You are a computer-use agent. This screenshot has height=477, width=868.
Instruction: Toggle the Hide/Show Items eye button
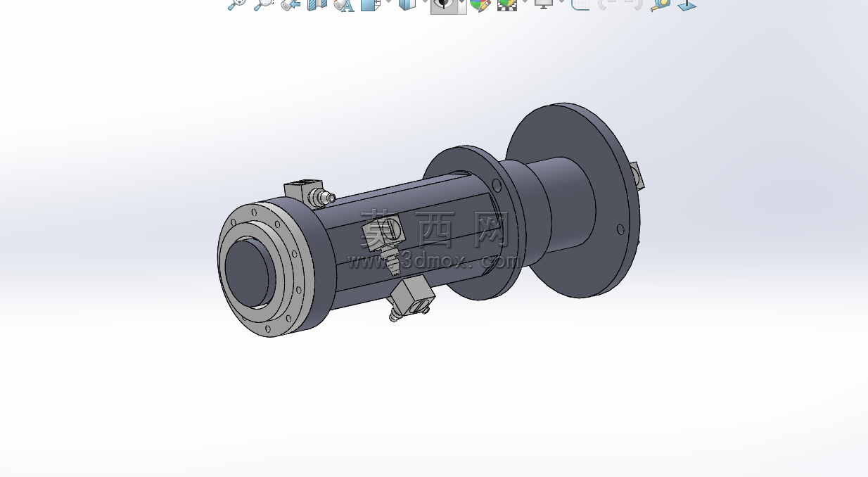(443, 5)
